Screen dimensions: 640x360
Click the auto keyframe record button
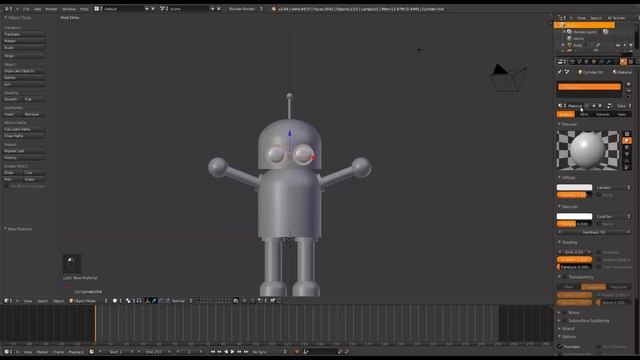point(297,352)
